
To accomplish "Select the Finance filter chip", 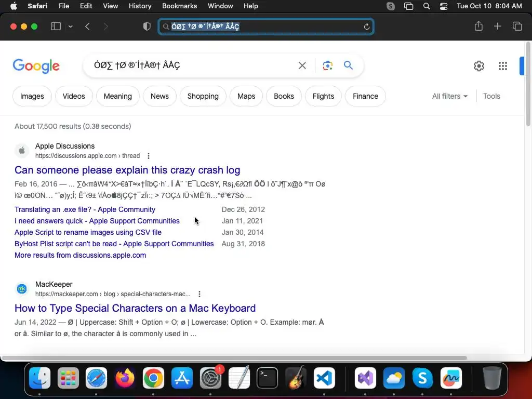I will pos(365,96).
